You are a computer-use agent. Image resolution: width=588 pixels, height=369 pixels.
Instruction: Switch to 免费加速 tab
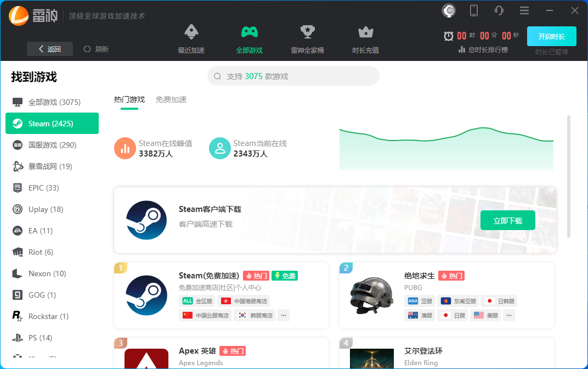171,99
